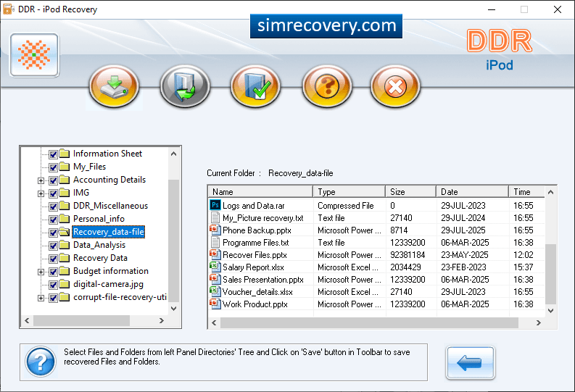Click the open folder icon of Recovery_data-file
This screenshot has height=392, width=575.
pos(65,232)
